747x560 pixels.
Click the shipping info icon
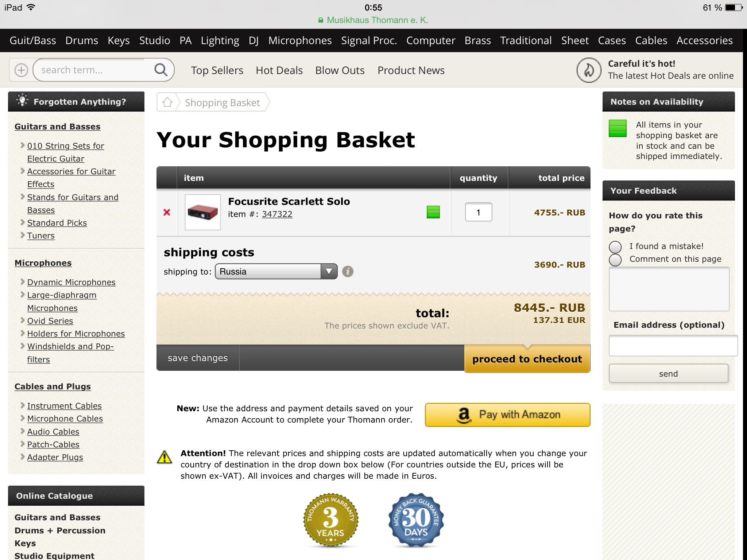(x=348, y=272)
